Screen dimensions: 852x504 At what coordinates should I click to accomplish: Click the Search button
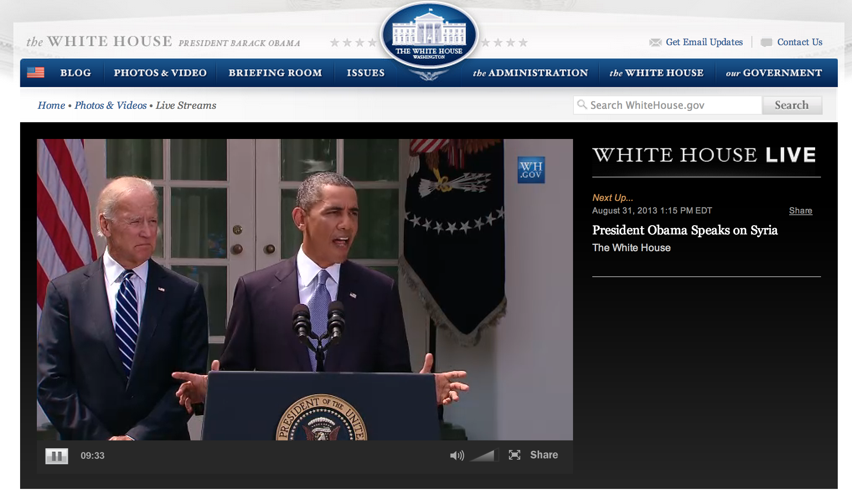coord(792,105)
